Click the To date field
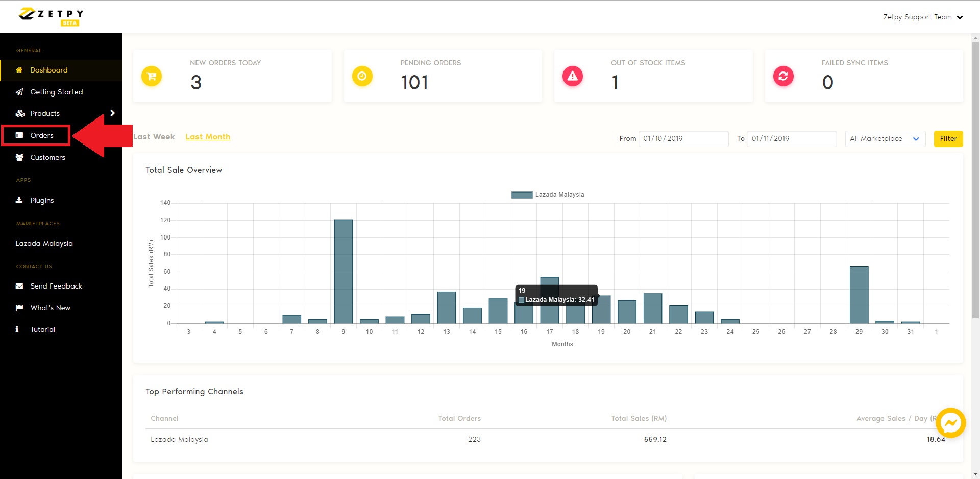This screenshot has width=980, height=479. pos(792,139)
